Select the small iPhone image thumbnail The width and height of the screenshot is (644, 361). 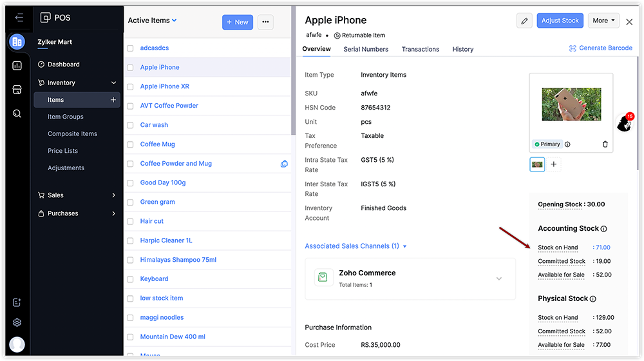[x=537, y=164]
